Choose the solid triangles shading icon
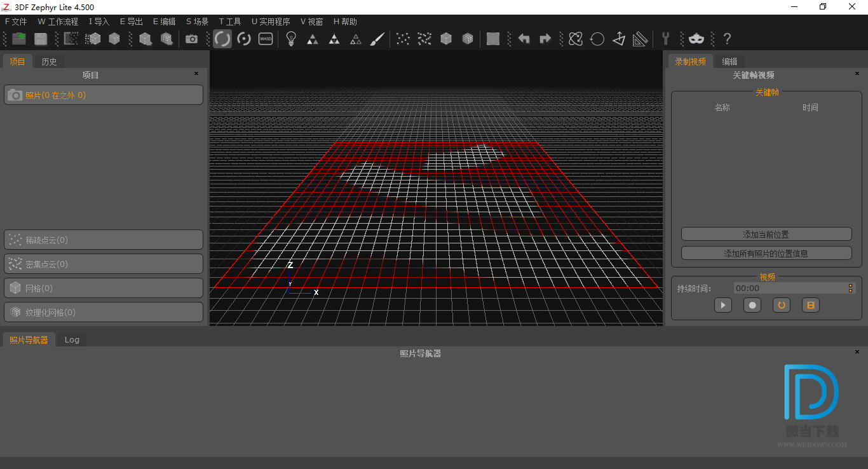868x469 pixels. (313, 39)
